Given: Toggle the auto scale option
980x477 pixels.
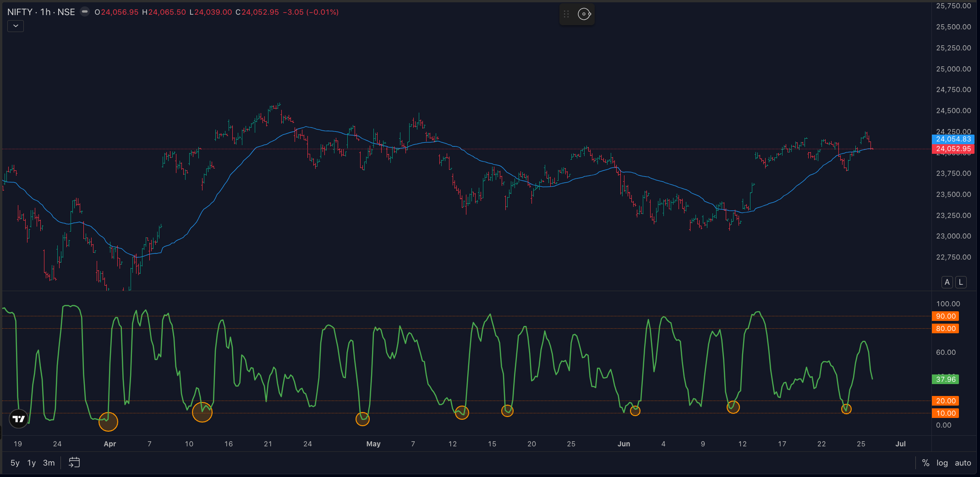Looking at the screenshot, I should (963, 463).
